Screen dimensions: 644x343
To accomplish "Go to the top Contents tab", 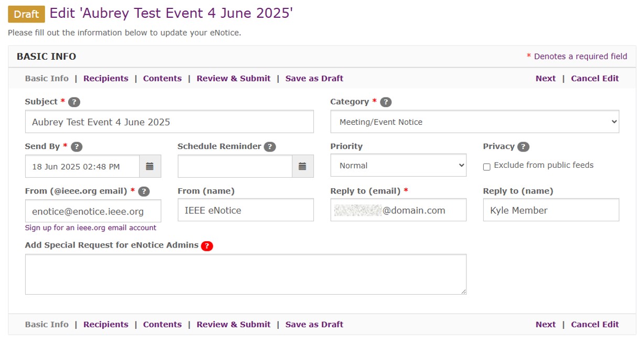I will coord(162,78).
